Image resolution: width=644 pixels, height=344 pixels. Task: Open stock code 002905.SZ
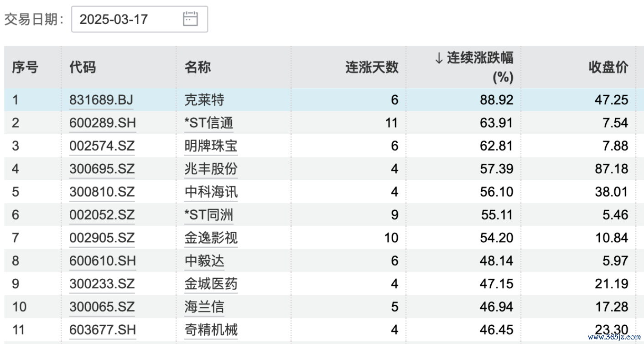102,238
